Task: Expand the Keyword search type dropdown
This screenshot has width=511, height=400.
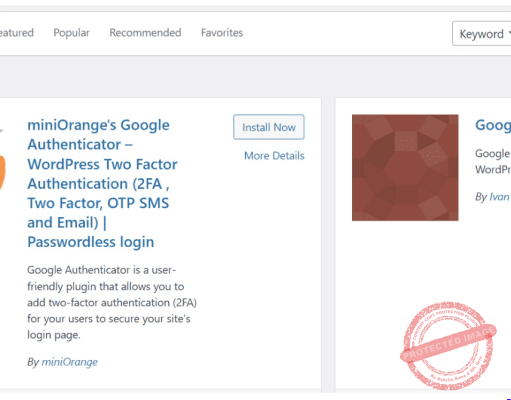Action: click(x=482, y=34)
